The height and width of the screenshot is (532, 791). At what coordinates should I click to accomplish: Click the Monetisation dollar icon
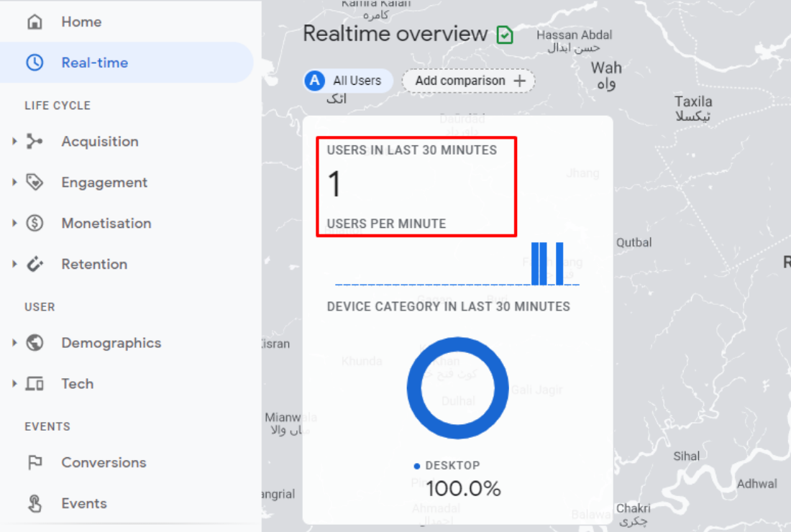(x=35, y=223)
